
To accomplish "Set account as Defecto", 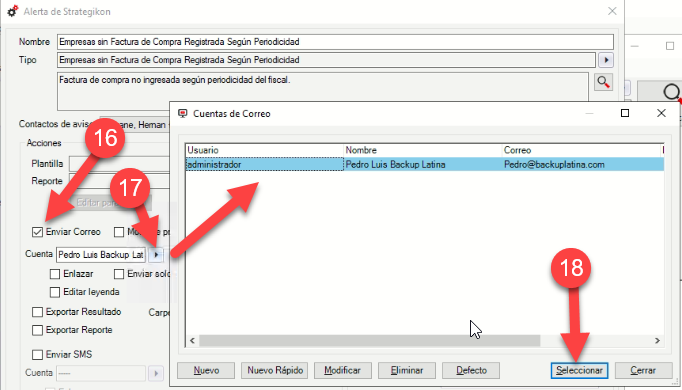I will click(471, 370).
